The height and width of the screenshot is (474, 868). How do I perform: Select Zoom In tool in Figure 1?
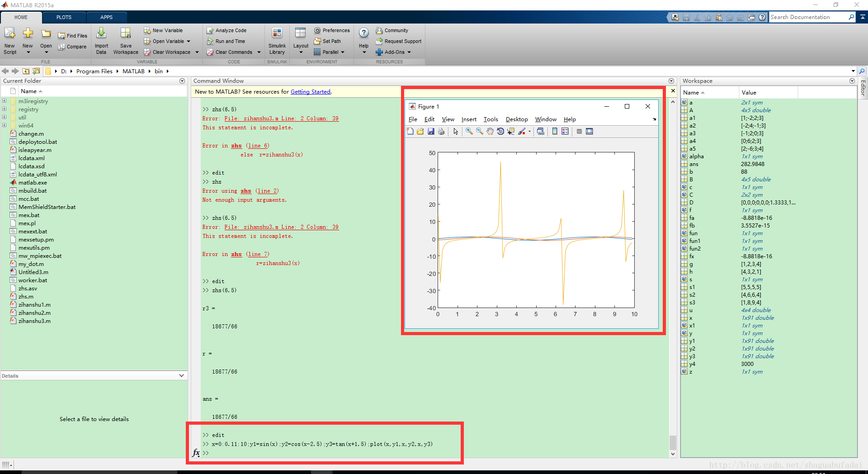coord(469,131)
